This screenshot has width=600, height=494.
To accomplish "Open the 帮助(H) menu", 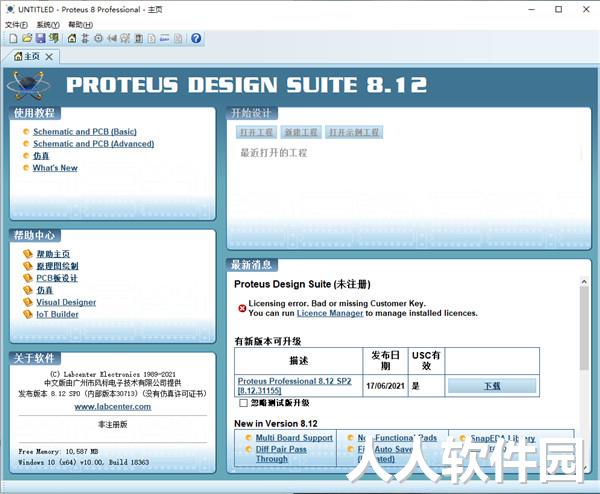I will 80,25.
